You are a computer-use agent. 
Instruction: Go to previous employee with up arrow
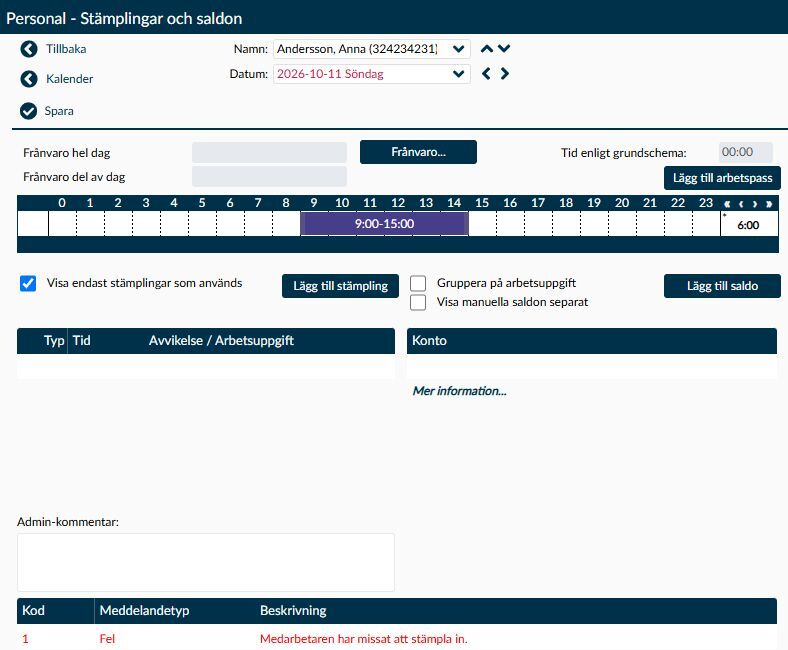point(486,49)
